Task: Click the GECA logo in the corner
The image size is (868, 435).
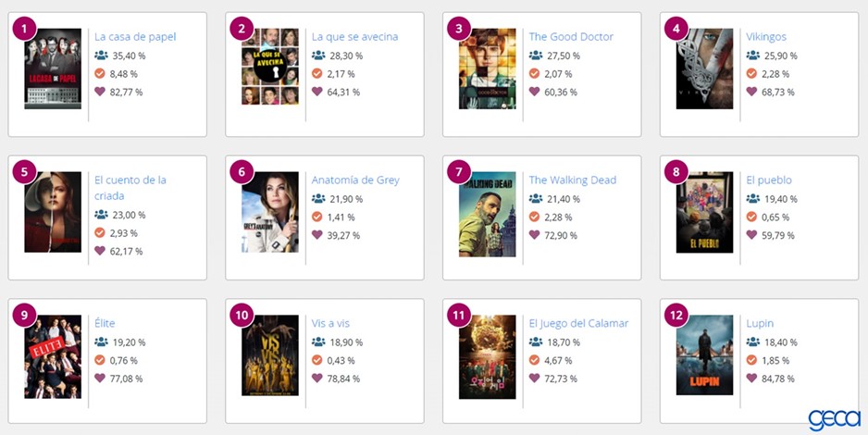Action: pyautogui.click(x=835, y=419)
